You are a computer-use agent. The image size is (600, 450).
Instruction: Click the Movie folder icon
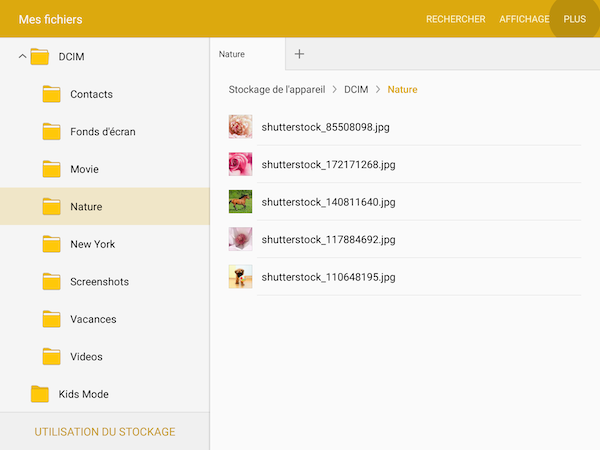coord(51,169)
